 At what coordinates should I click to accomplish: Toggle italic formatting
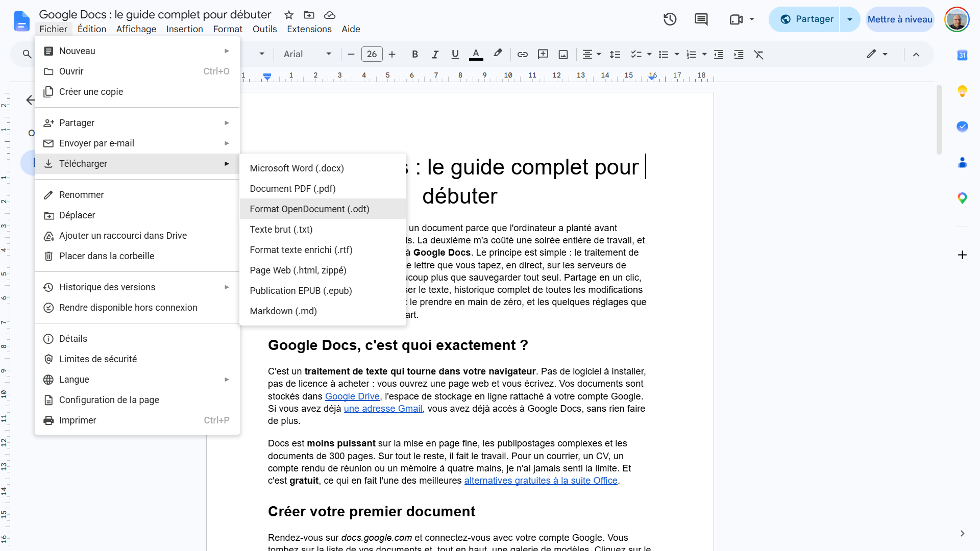(435, 54)
